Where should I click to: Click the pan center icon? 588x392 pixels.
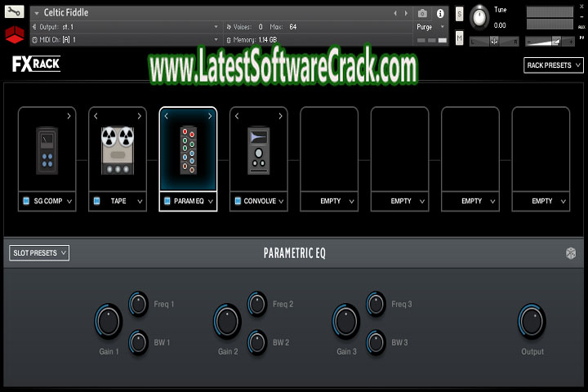pyautogui.click(x=494, y=42)
